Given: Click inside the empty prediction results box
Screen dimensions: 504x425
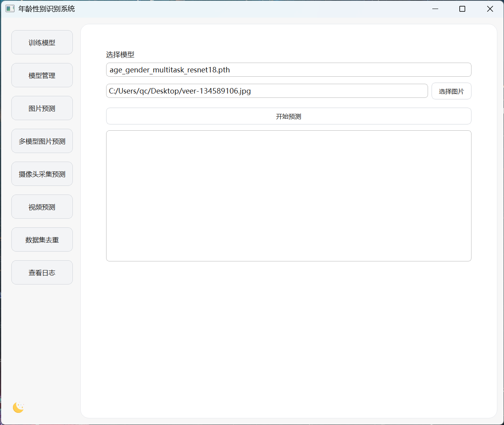Looking at the screenshot, I should 288,196.
